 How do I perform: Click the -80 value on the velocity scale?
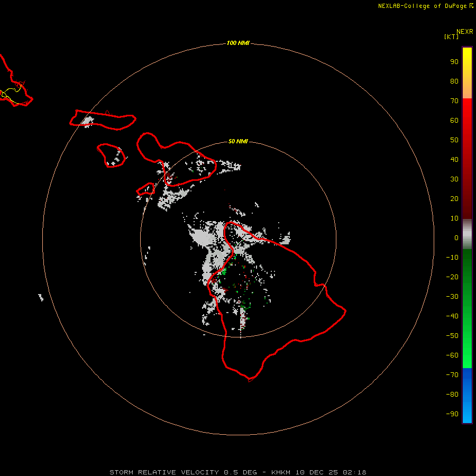tap(452, 395)
